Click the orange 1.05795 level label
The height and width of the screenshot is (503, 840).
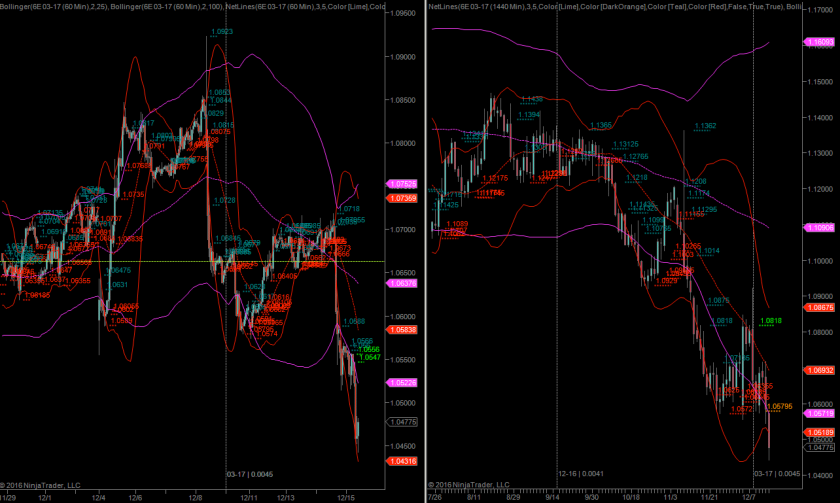779,407
